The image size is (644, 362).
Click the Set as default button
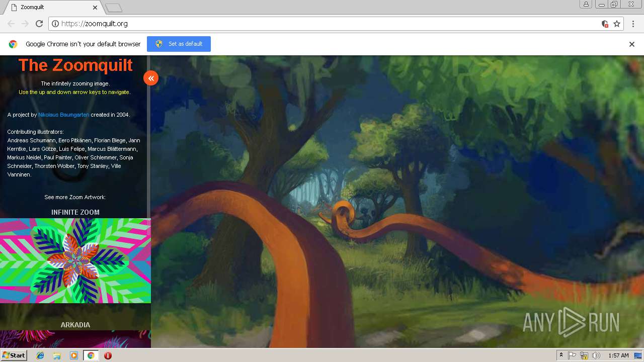click(179, 44)
